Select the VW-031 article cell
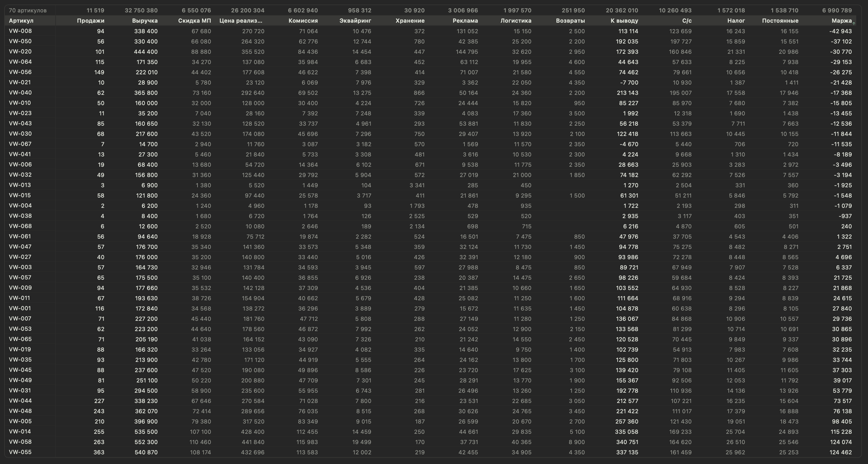Image resolution: width=868 pixels, height=464 pixels. (20, 391)
